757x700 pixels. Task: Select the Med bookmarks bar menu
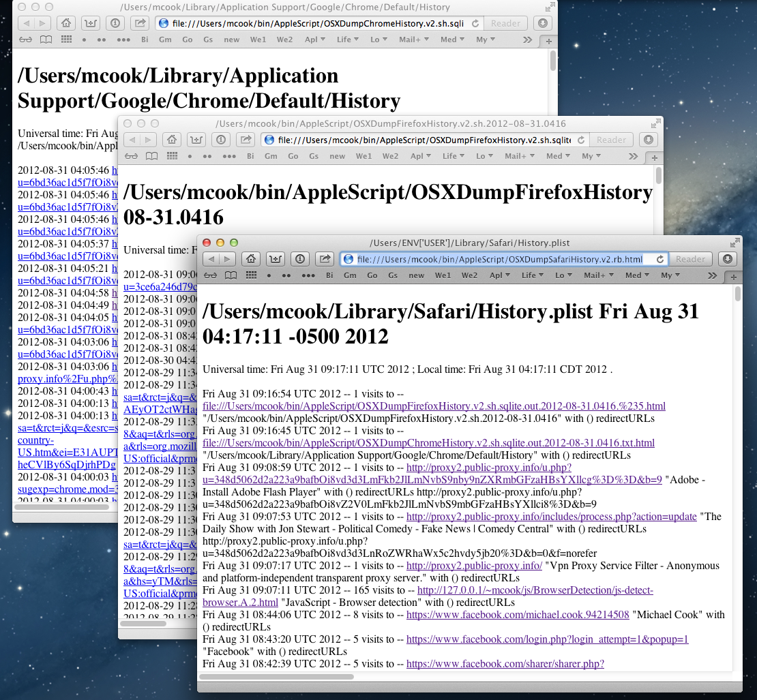pos(637,275)
